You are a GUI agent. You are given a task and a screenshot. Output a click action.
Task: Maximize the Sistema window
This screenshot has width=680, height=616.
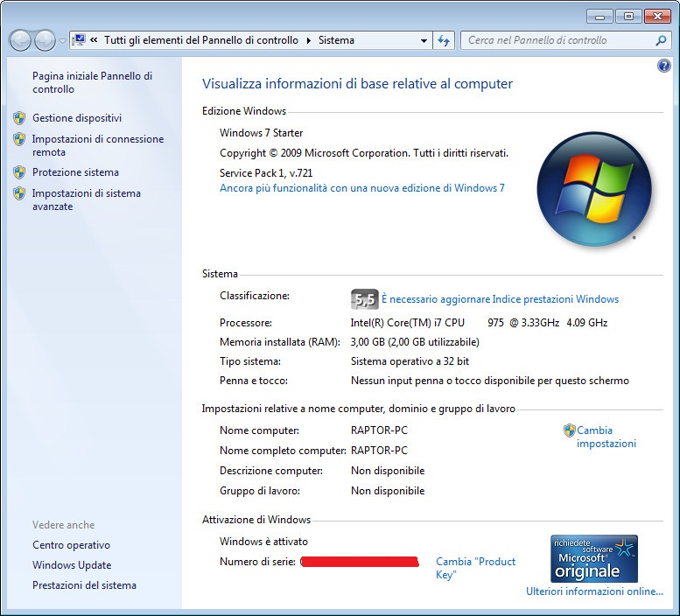click(x=628, y=17)
